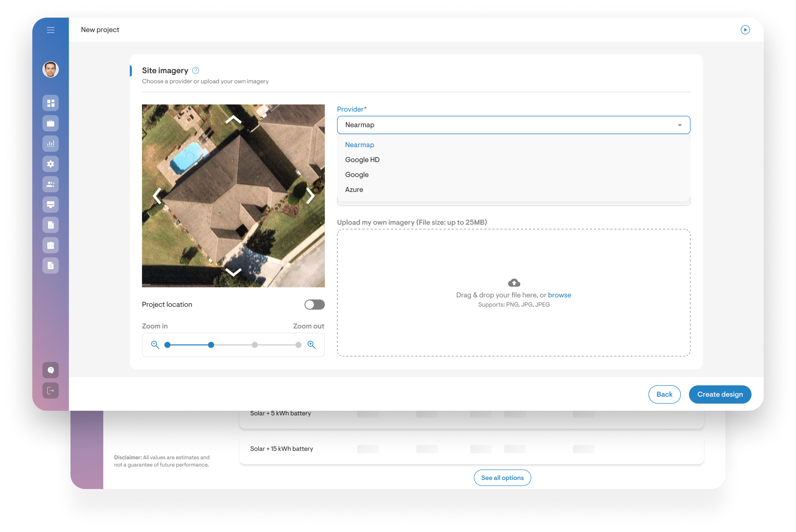Viewport: 796px width, 532px height.
Task: Open the help chat icon near sidebar bottom
Action: (x=51, y=370)
